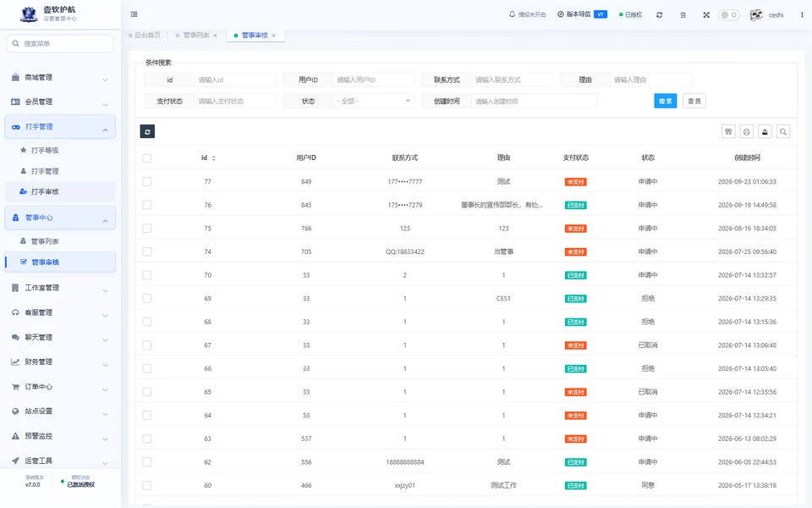
Task: Focus the 用户ID input field
Action: coord(373,80)
